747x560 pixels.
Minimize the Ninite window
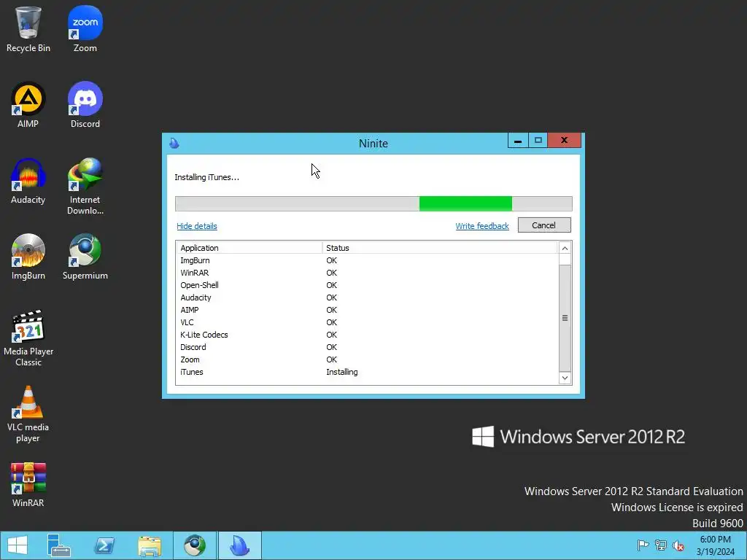[518, 141]
